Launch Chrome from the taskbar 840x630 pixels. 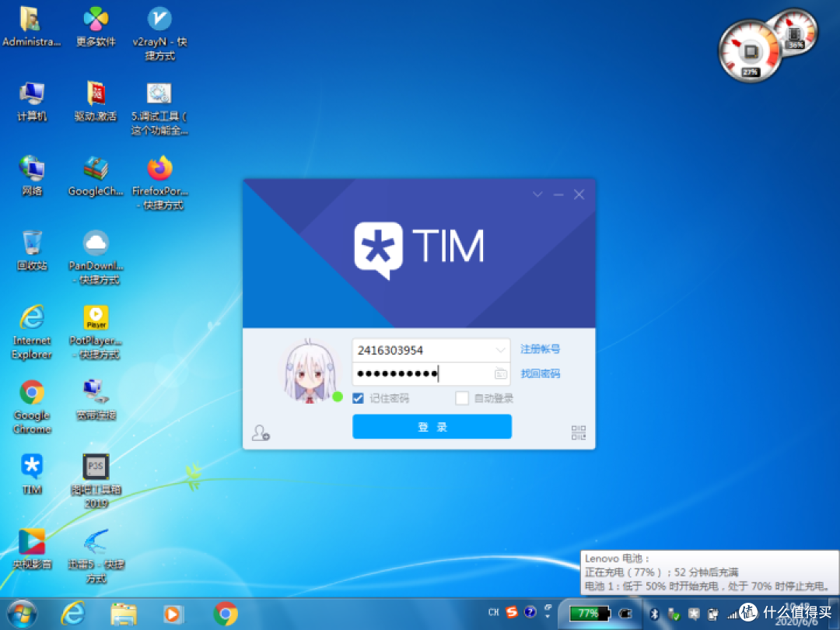pos(226,614)
